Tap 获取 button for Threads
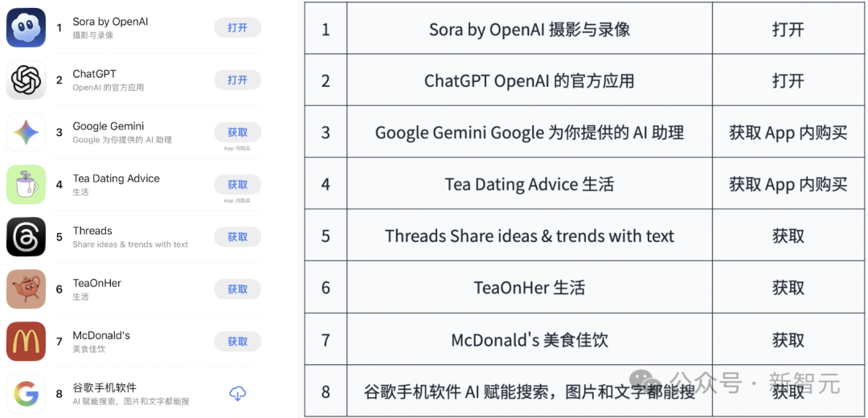 (x=237, y=237)
